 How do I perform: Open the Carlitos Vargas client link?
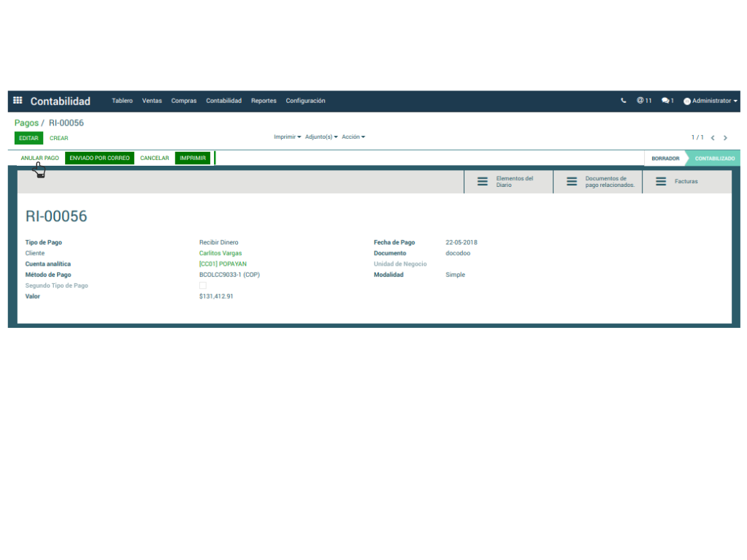point(221,253)
